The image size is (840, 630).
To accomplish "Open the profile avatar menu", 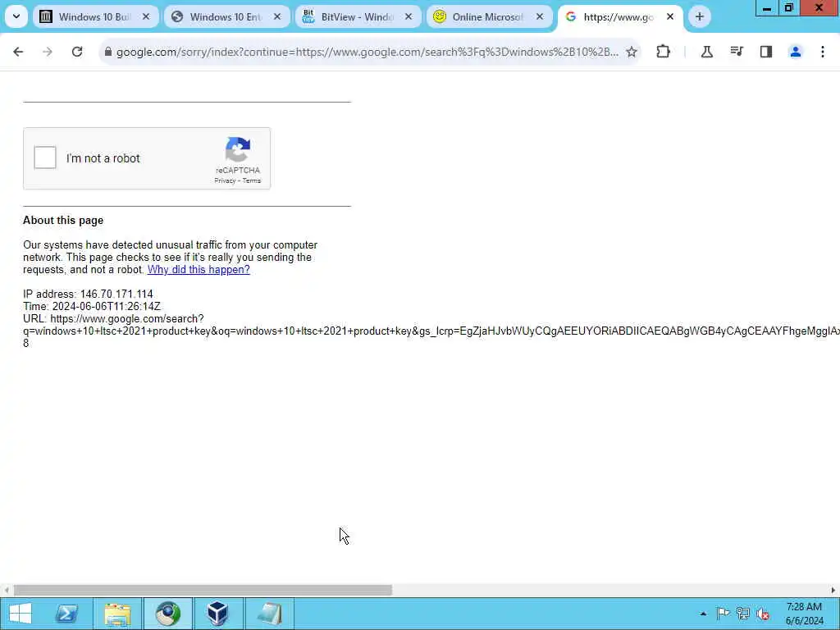I will click(796, 52).
